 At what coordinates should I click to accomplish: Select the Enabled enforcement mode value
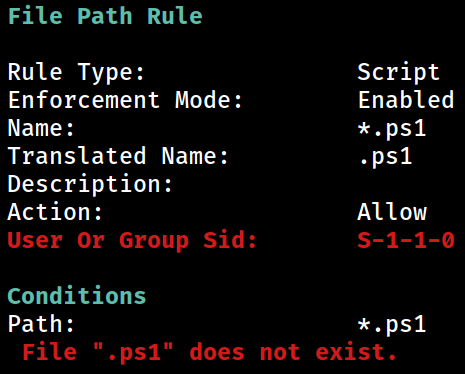coord(406,100)
